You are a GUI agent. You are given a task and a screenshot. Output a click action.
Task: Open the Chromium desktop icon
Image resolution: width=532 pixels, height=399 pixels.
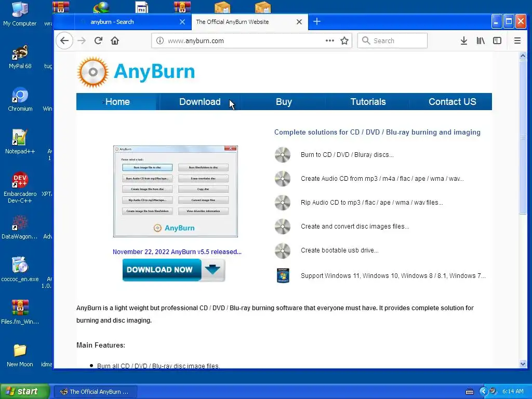pos(20,99)
